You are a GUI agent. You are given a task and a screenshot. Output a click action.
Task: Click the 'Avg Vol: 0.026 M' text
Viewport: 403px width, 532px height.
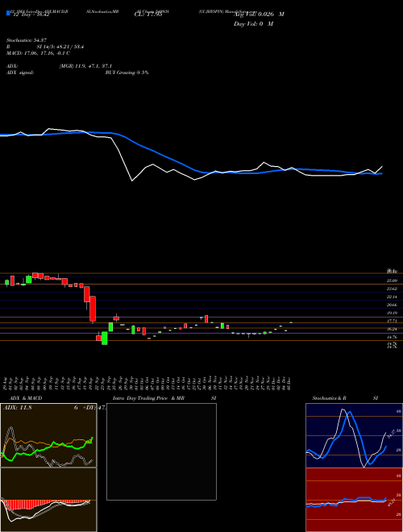259,15
